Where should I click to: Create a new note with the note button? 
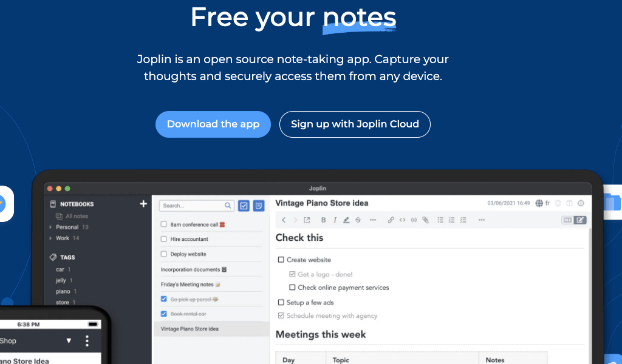(259, 206)
